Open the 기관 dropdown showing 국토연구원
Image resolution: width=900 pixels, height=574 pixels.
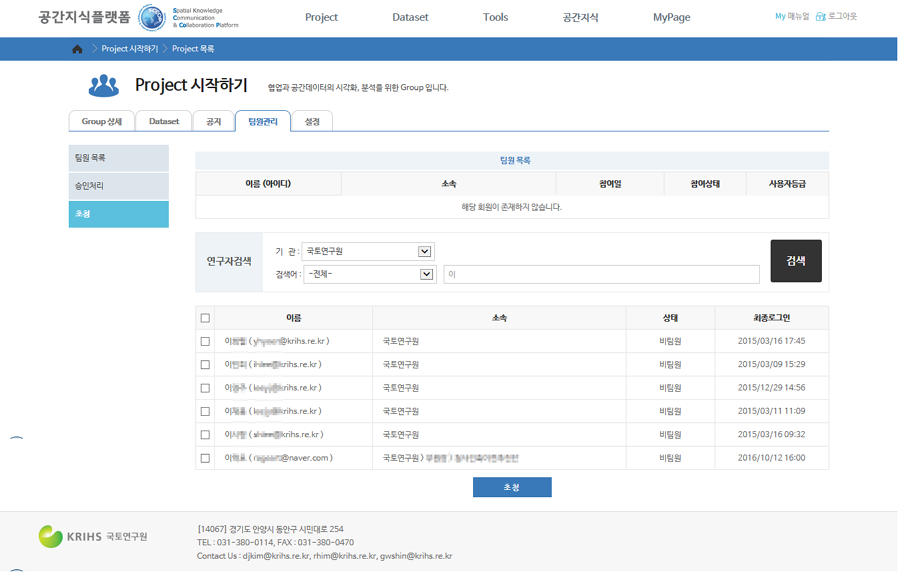click(368, 251)
